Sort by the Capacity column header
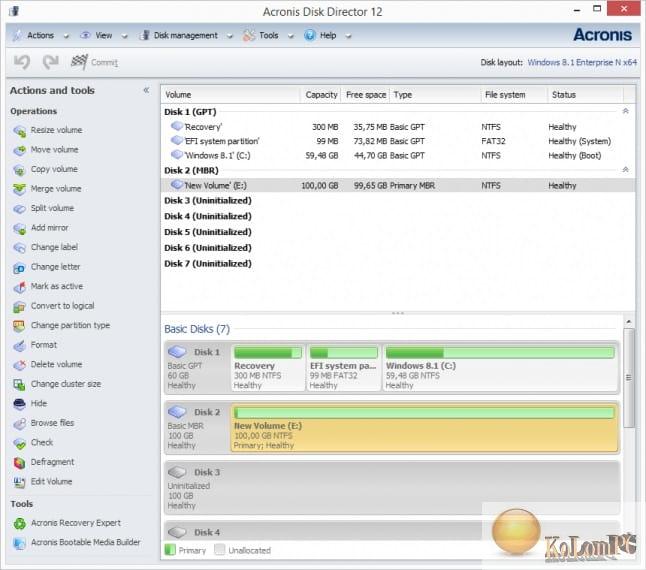This screenshot has width=646, height=570. point(321,95)
